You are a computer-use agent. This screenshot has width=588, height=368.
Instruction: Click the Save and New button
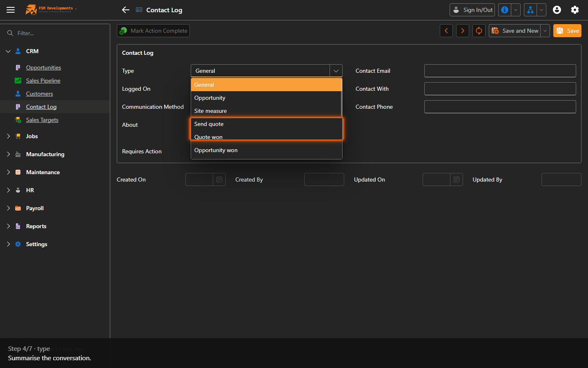tap(515, 31)
